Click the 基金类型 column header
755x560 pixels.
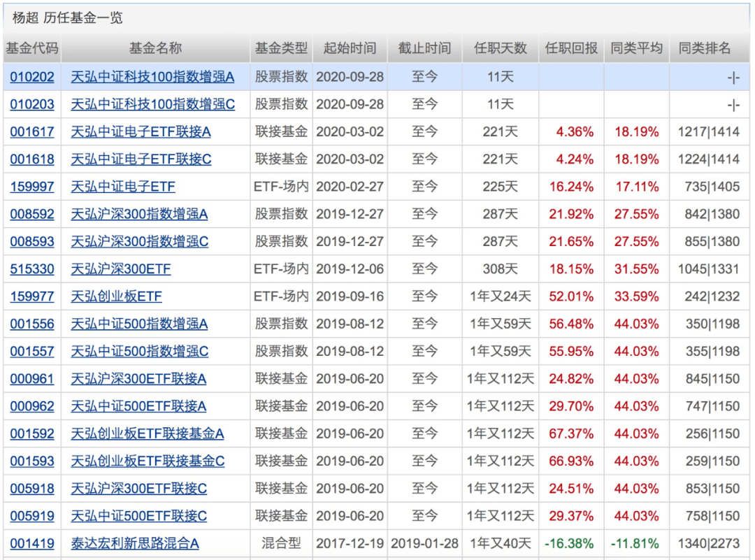281,48
